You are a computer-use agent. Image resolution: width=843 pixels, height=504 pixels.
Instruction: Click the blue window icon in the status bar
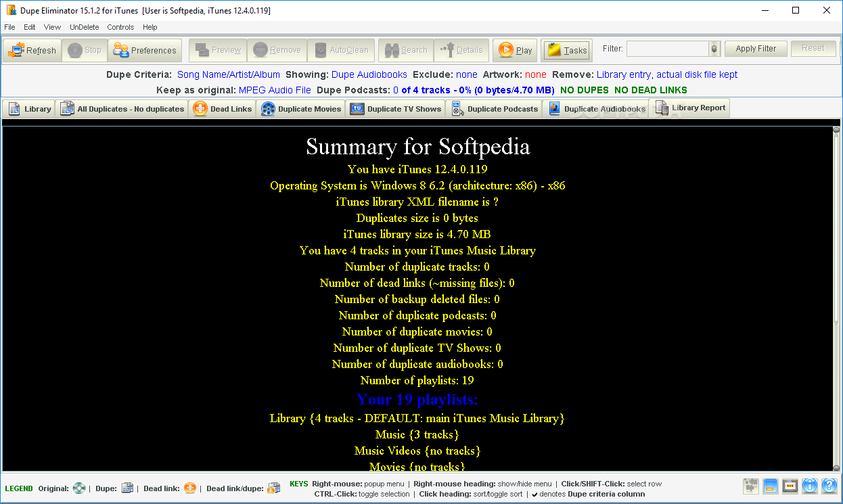click(770, 486)
